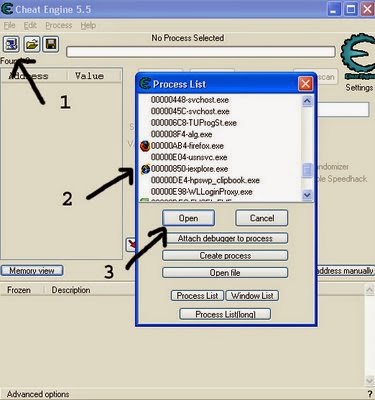This screenshot has width=375, height=400.
Task: Click the Open button in Process List
Action: point(188,218)
